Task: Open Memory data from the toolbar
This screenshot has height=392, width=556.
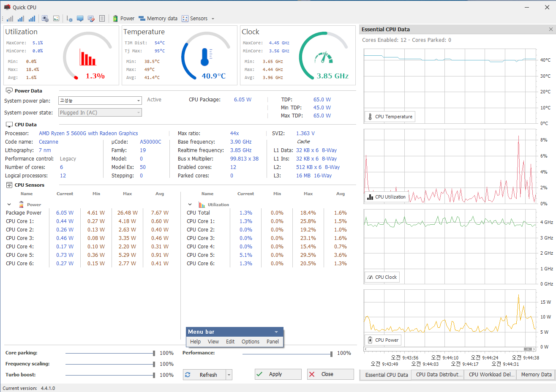Action: pyautogui.click(x=158, y=19)
